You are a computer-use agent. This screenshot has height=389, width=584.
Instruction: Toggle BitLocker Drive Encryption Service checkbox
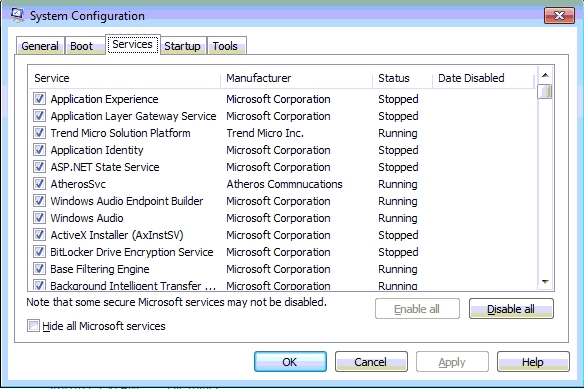click(39, 252)
